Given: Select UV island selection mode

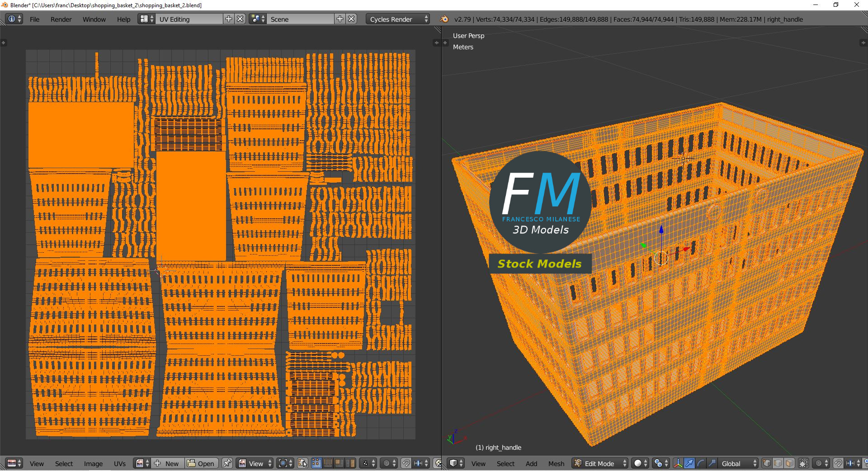Looking at the screenshot, I should coord(350,463).
